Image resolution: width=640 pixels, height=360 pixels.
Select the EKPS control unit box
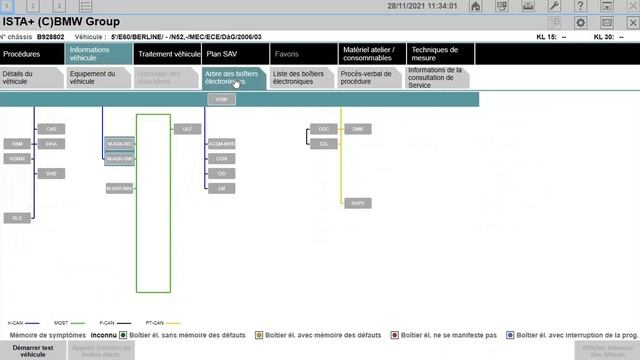point(358,203)
